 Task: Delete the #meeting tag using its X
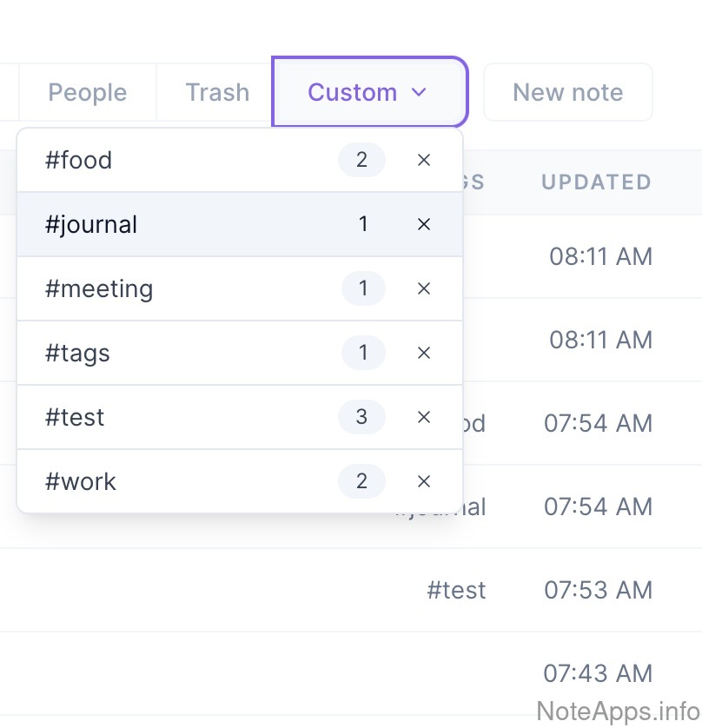[424, 288]
